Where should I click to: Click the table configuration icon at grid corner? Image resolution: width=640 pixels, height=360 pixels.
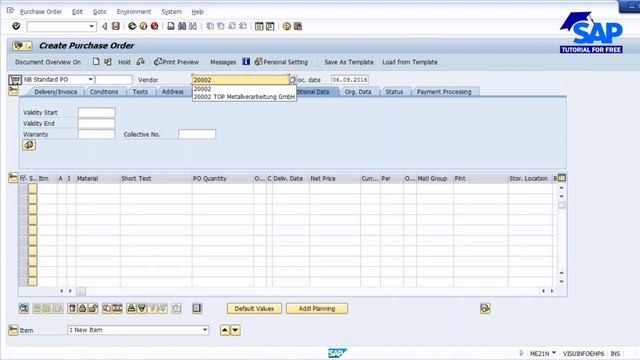click(562, 178)
